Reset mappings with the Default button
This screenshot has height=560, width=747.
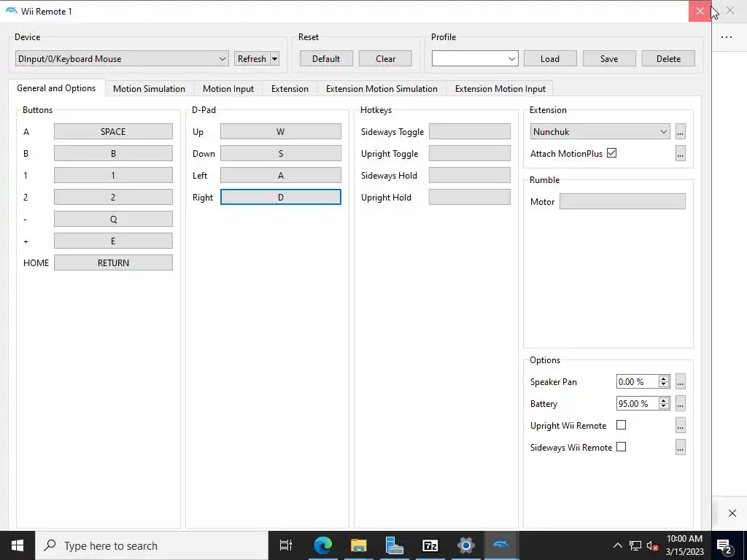click(326, 59)
